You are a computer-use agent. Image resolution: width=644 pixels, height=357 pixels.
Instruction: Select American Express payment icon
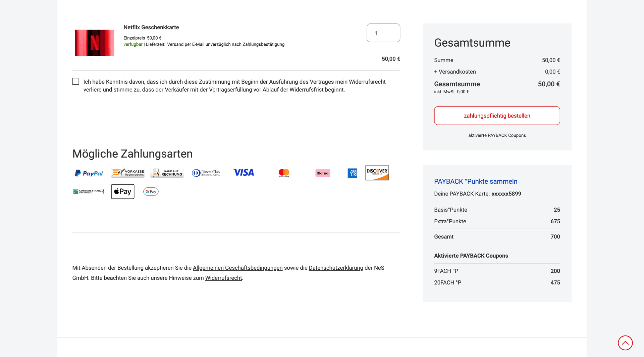point(352,173)
